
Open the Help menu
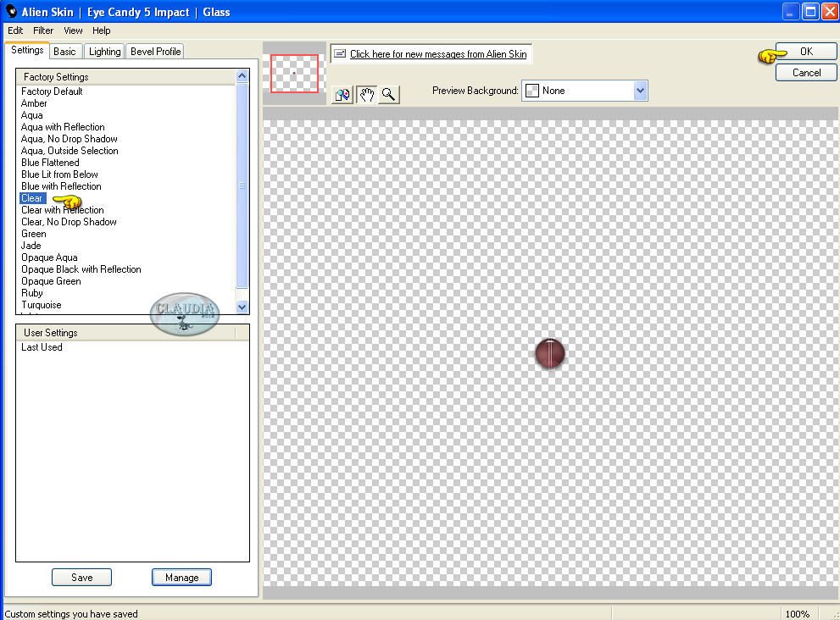pyautogui.click(x=101, y=30)
